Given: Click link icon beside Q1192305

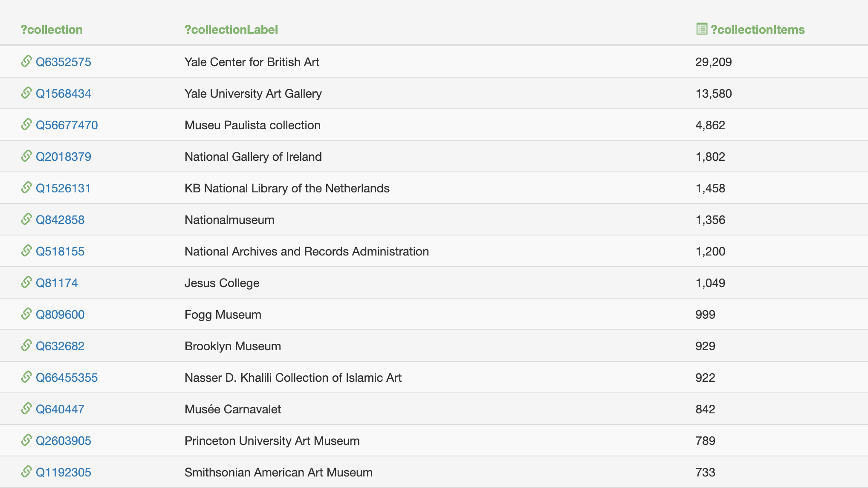Looking at the screenshot, I should pyautogui.click(x=26, y=472).
